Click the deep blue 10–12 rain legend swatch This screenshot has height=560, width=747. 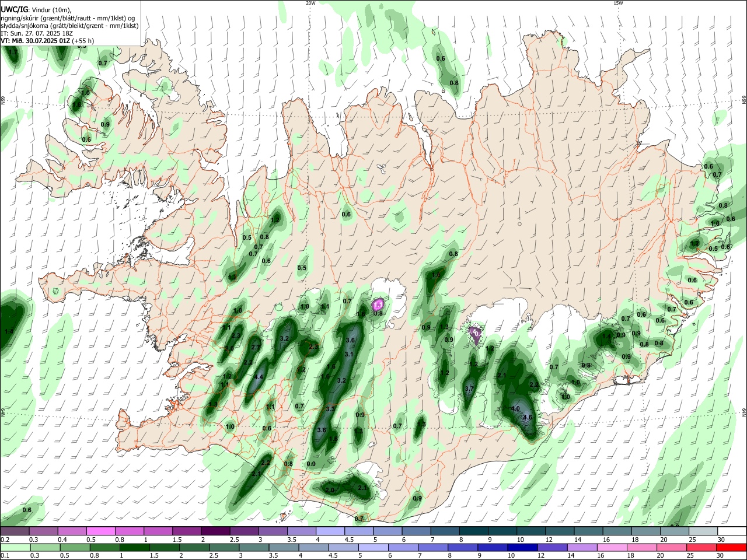522,548
